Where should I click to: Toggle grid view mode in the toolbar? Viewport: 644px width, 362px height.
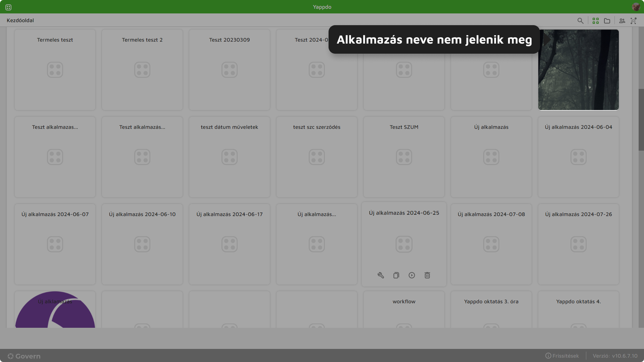[595, 20]
